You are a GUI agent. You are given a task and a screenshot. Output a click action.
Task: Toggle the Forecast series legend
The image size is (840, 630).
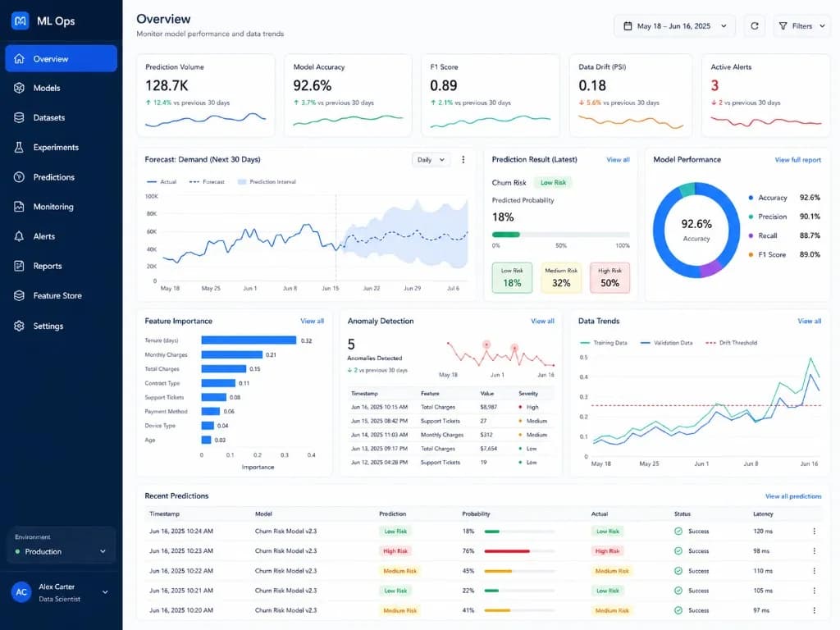[207, 181]
